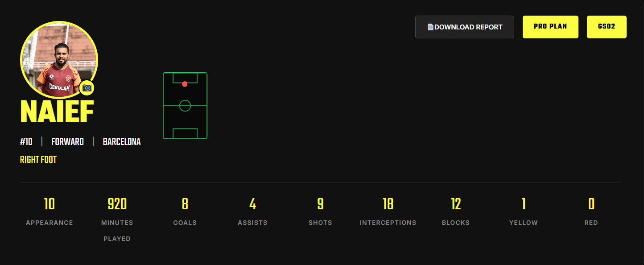Open the Pro Plan button
This screenshot has width=644, height=265.
550,27
